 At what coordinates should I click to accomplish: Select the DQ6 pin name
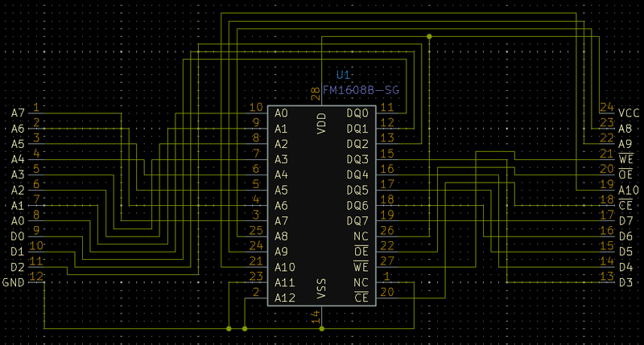point(357,206)
